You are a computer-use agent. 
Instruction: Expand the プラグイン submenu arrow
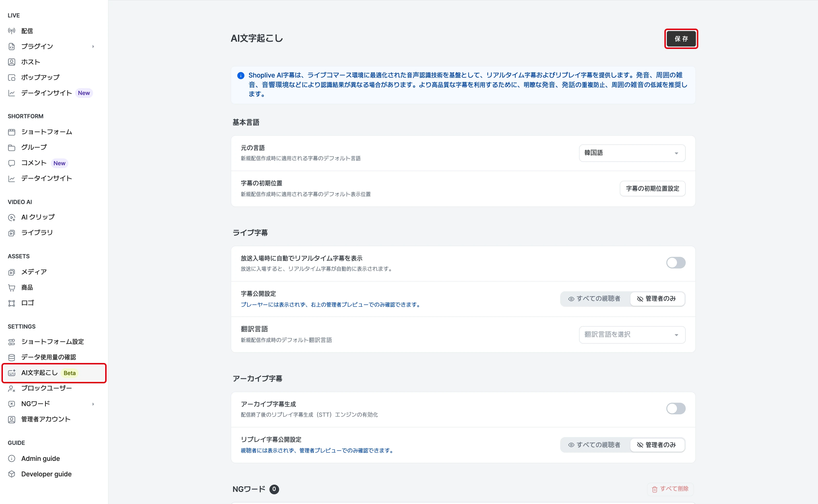coord(93,47)
